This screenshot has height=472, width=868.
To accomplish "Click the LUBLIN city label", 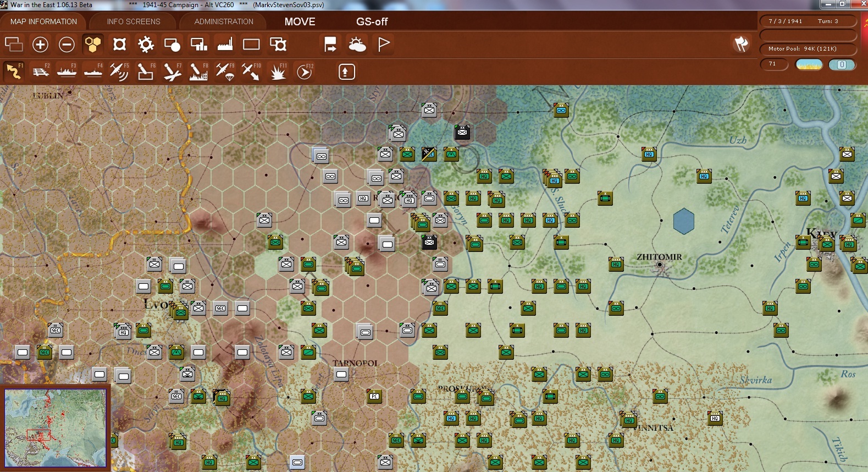I will pos(48,96).
